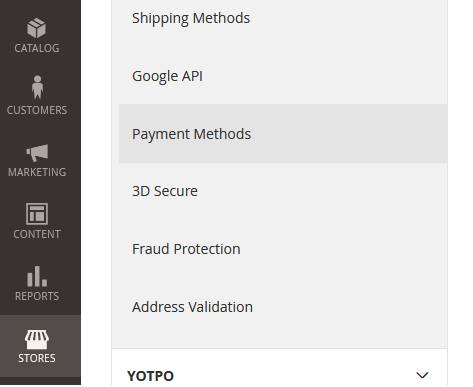Click the STORES sidebar label

coord(37,358)
